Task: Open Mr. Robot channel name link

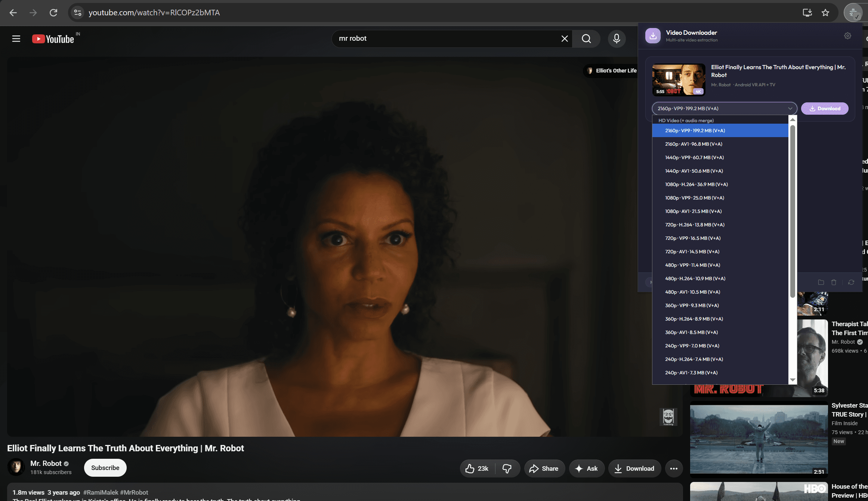Action: pos(46,463)
